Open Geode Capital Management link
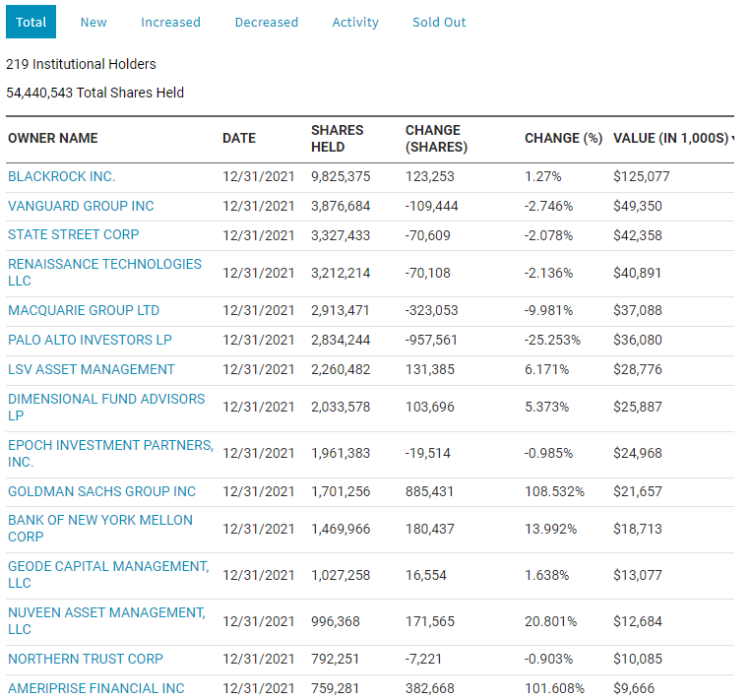This screenshot has width=752, height=700. coord(108,574)
